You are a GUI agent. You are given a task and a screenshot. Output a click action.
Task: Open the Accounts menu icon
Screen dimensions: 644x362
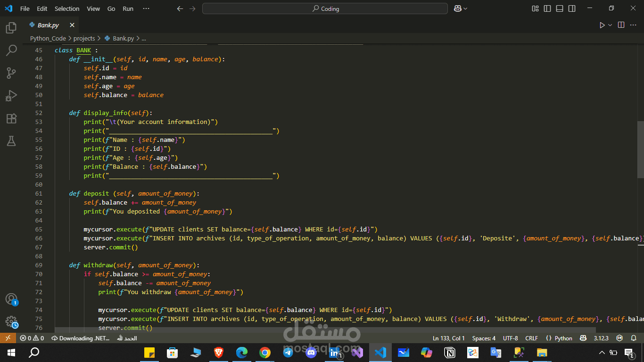[x=11, y=299]
